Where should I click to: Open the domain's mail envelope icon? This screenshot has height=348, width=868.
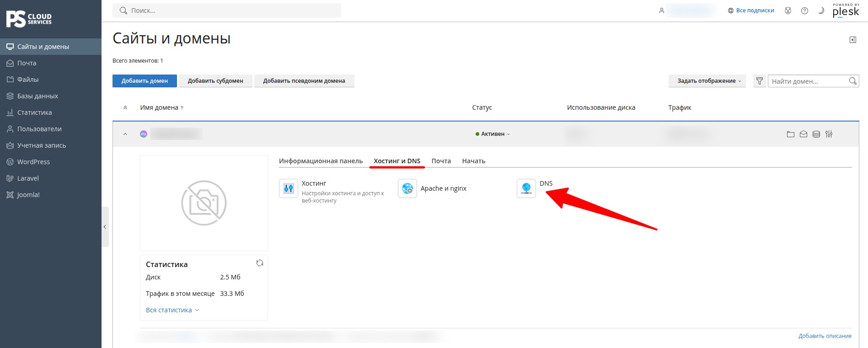(804, 134)
